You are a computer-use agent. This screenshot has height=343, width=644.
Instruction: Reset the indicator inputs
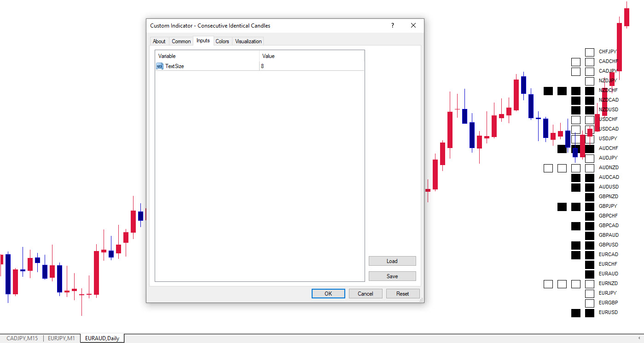pyautogui.click(x=403, y=294)
